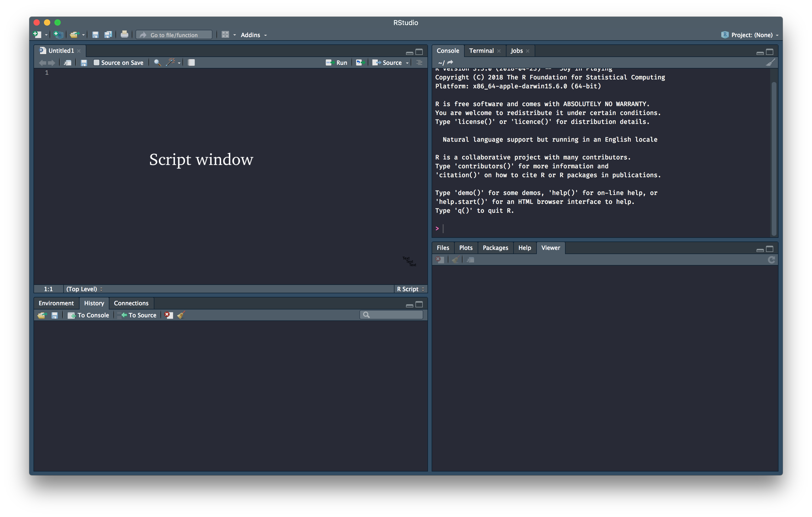This screenshot has height=517, width=812.
Task: Expand the code tools dropdown arrow
Action: click(179, 63)
